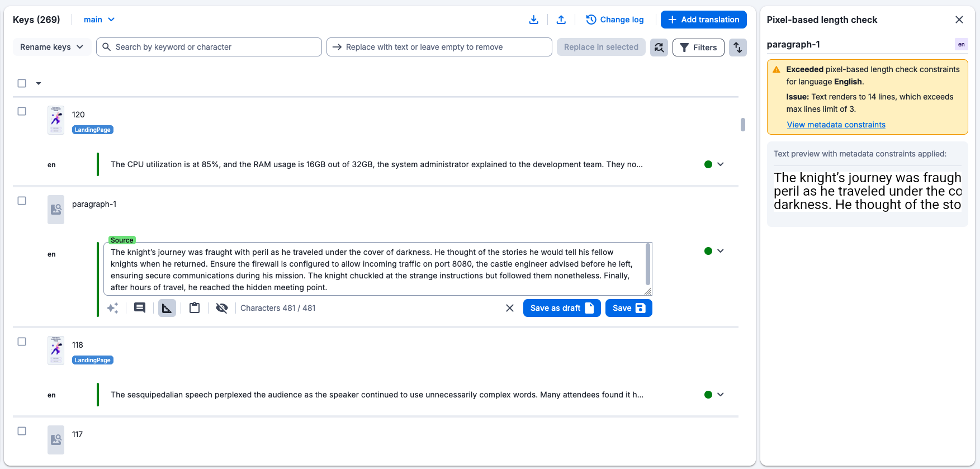Viewport: 980px width, 469px height.
Task: Open the main branch dropdown
Action: (100, 20)
